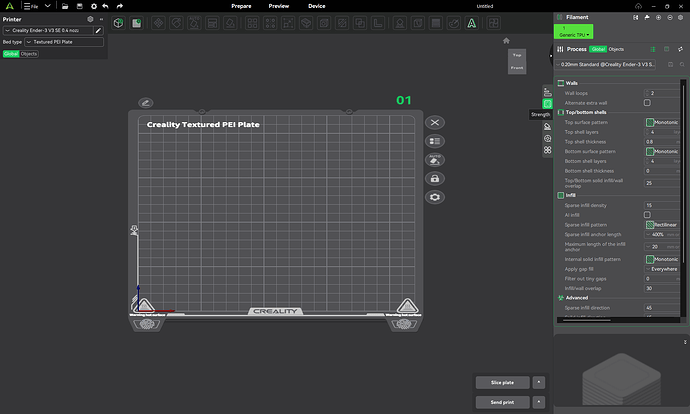
Task: Click the remove filament minus icon
Action: pos(670,18)
